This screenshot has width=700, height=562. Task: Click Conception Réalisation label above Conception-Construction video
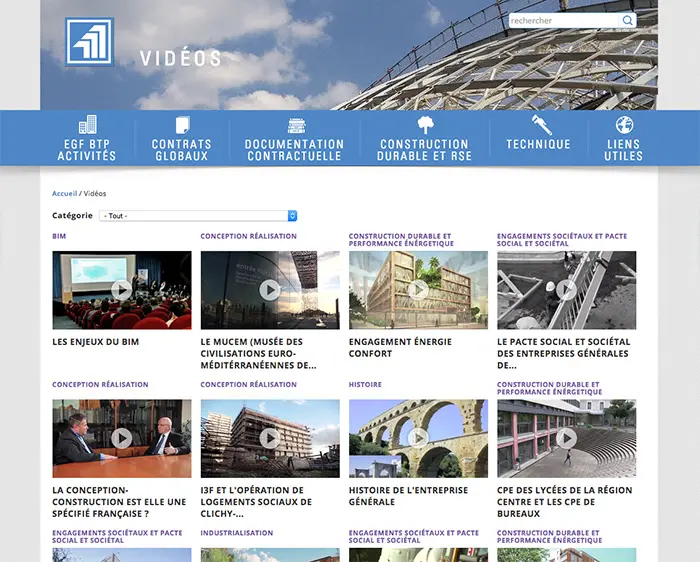100,384
